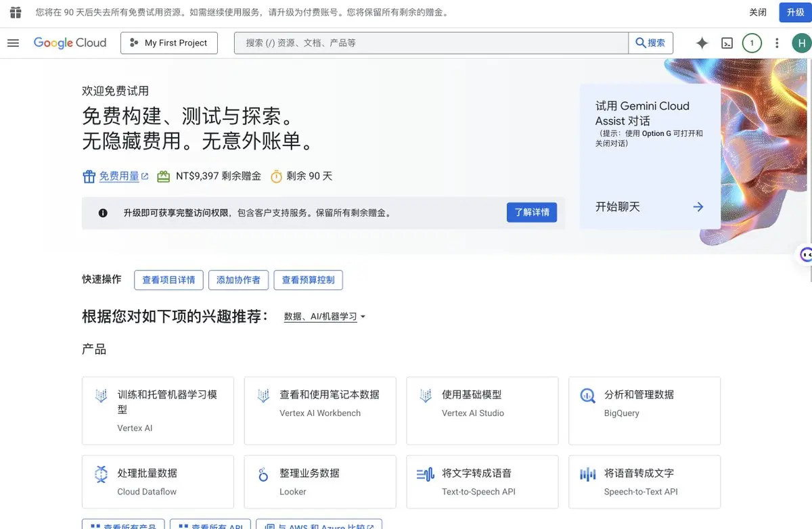Click the Speech-to-Text API card icon
812x529 pixels.
588,474
